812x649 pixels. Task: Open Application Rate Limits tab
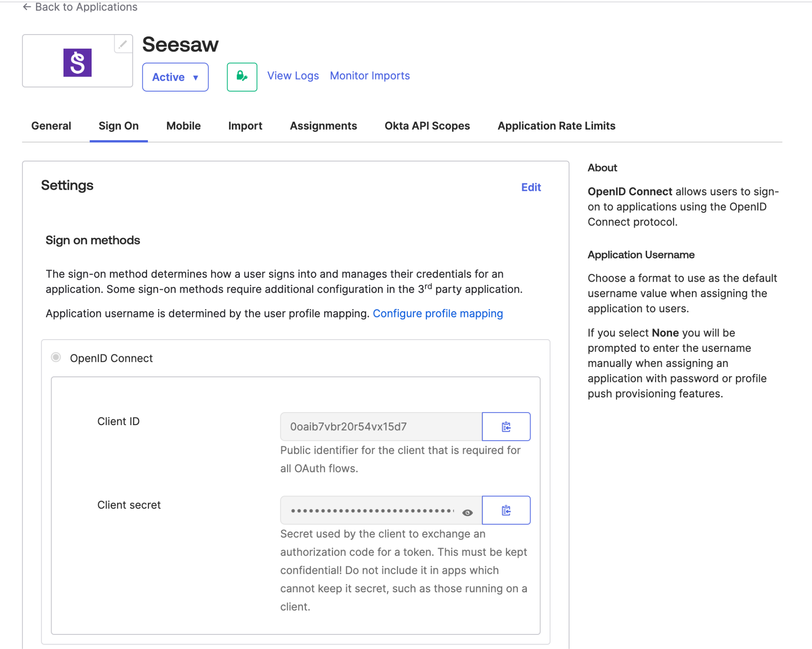556,126
